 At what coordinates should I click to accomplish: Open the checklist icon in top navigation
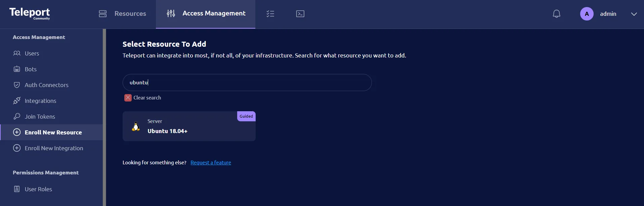pos(270,14)
